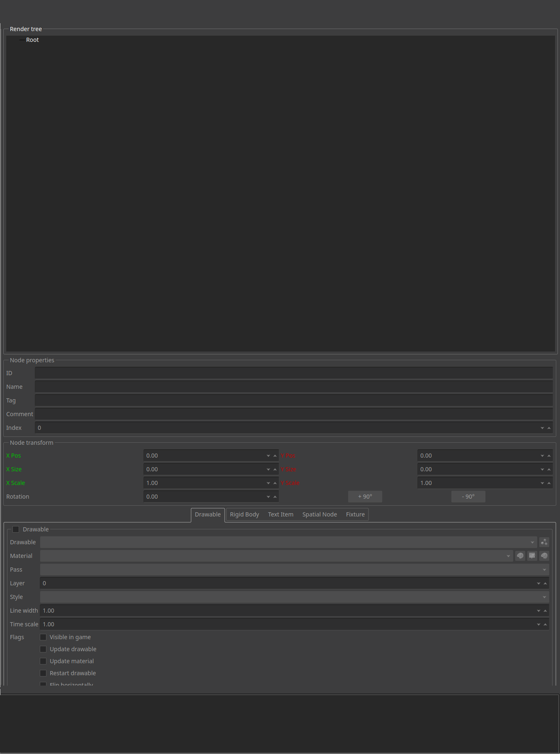Screen dimensions: 560x754
Task: Open the Drawable selection dropdown
Action: pyautogui.click(x=288, y=542)
